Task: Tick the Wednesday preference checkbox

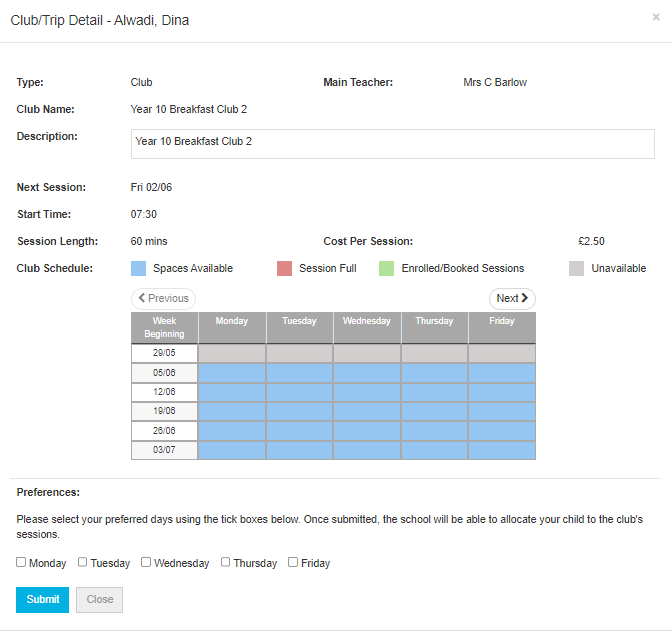Action: (x=146, y=562)
